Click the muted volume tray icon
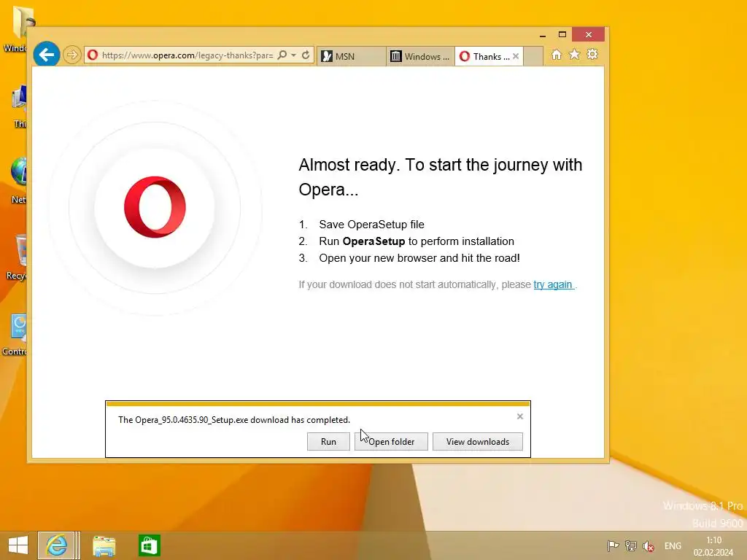 (648, 546)
